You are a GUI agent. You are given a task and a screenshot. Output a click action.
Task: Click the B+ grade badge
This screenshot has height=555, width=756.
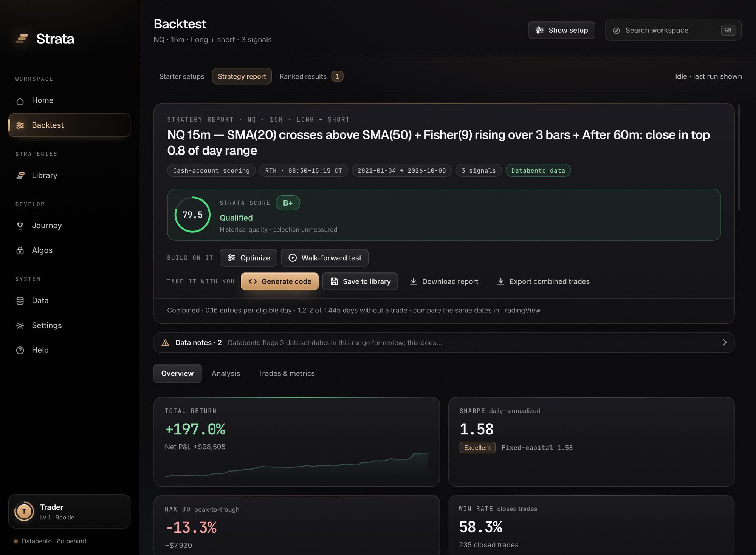click(x=288, y=203)
